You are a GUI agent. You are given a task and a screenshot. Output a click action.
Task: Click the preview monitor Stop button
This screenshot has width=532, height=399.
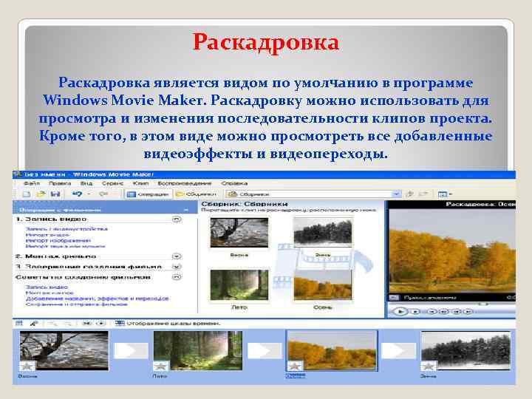pyautogui.click(x=415, y=312)
